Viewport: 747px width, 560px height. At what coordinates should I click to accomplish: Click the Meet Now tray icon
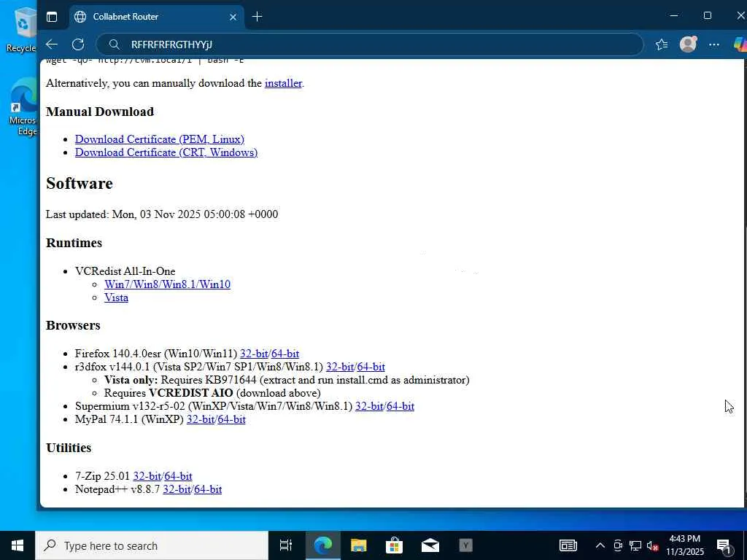pos(618,545)
